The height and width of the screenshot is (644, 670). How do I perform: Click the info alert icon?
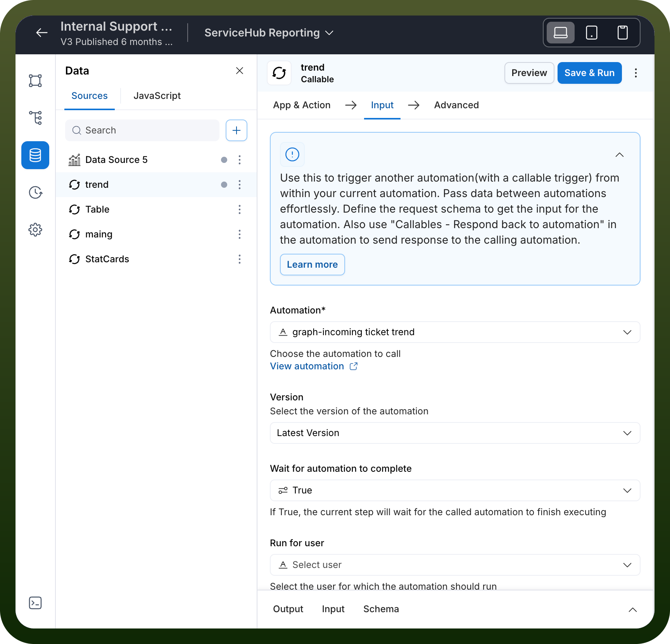[292, 154]
